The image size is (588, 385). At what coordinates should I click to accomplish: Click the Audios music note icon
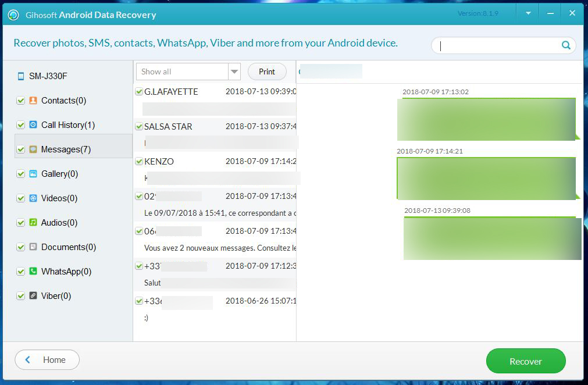coord(33,222)
